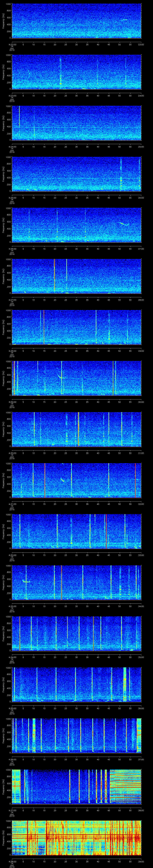Click the '4:28:00' start time label

pyautogui.click(x=12, y=351)
